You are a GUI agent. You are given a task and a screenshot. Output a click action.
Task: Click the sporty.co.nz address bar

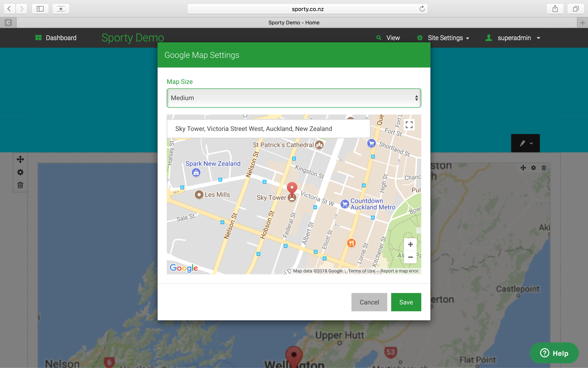point(307,9)
